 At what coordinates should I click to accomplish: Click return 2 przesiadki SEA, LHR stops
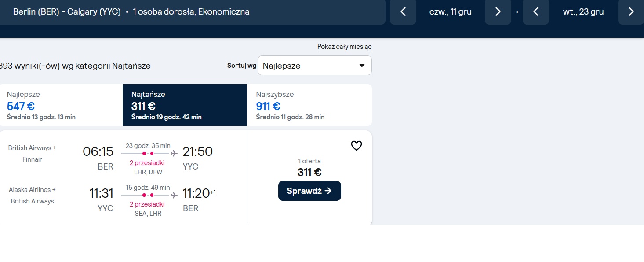tap(148, 209)
